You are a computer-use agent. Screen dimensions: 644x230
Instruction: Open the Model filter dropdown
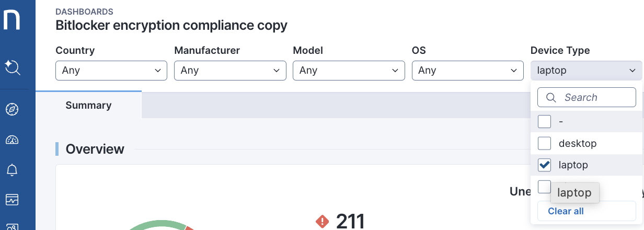pyautogui.click(x=349, y=70)
